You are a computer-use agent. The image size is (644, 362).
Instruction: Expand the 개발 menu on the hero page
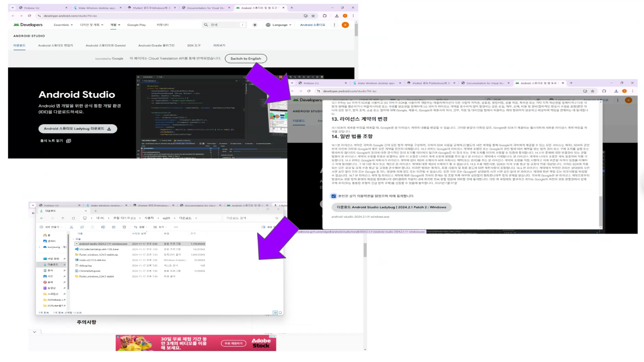pyautogui.click(x=115, y=25)
